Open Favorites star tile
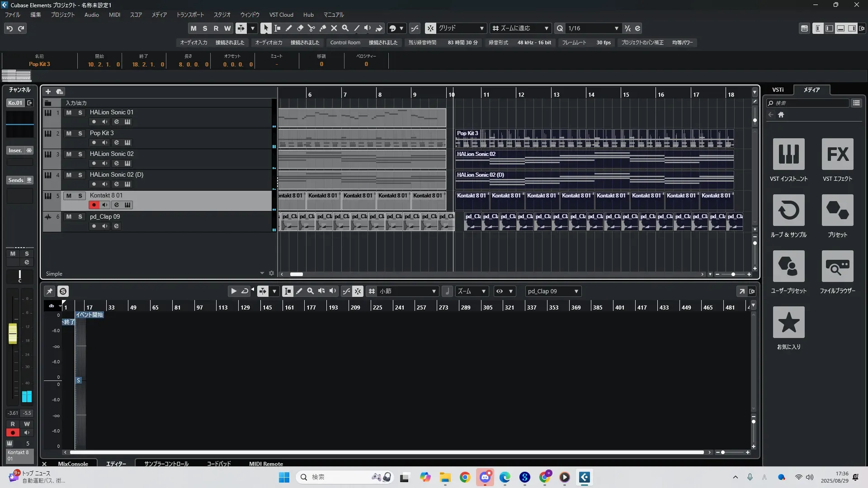 coord(788,322)
